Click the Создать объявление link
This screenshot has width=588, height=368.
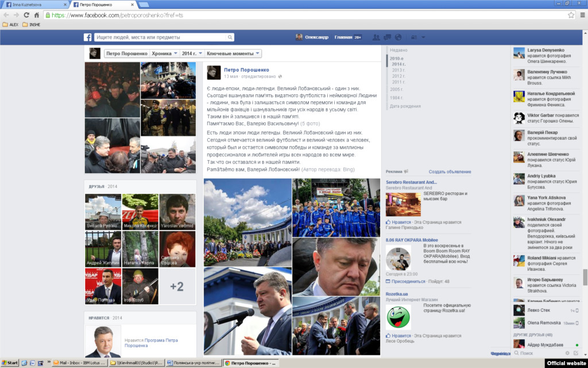coord(450,171)
